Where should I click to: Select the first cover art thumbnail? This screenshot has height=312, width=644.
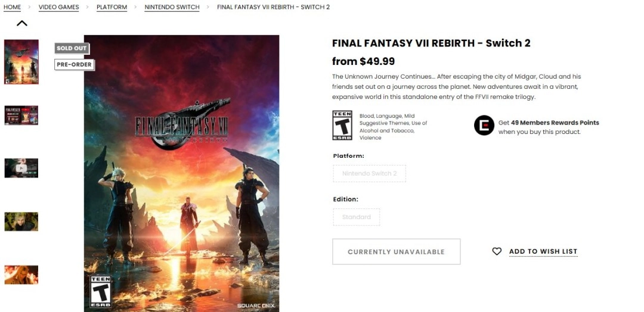click(21, 62)
